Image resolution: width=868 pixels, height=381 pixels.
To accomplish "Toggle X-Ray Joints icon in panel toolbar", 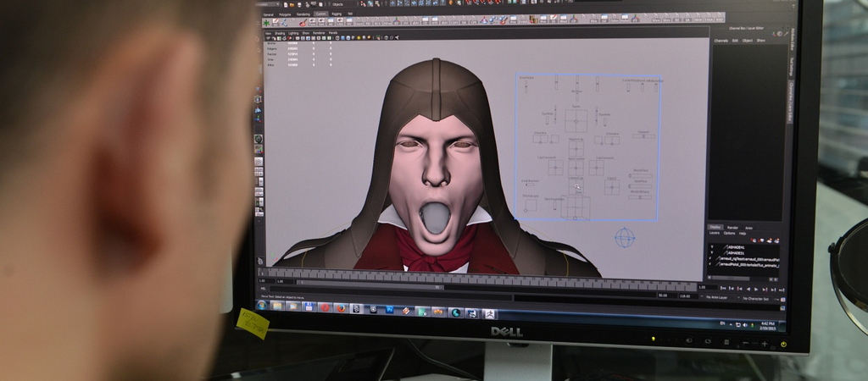I will click(397, 37).
